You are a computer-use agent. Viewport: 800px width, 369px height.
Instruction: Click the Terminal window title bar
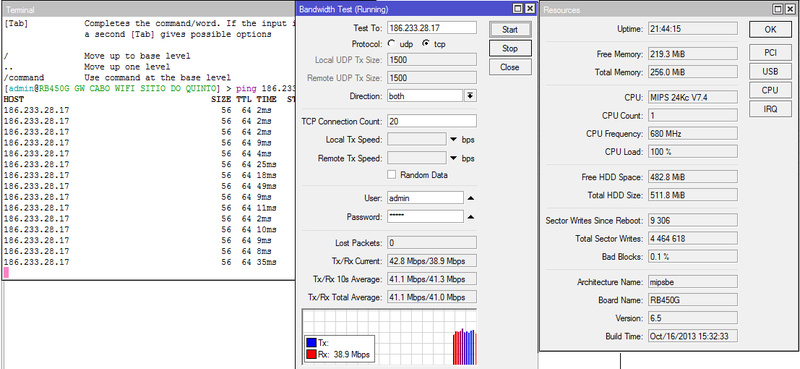pos(148,9)
